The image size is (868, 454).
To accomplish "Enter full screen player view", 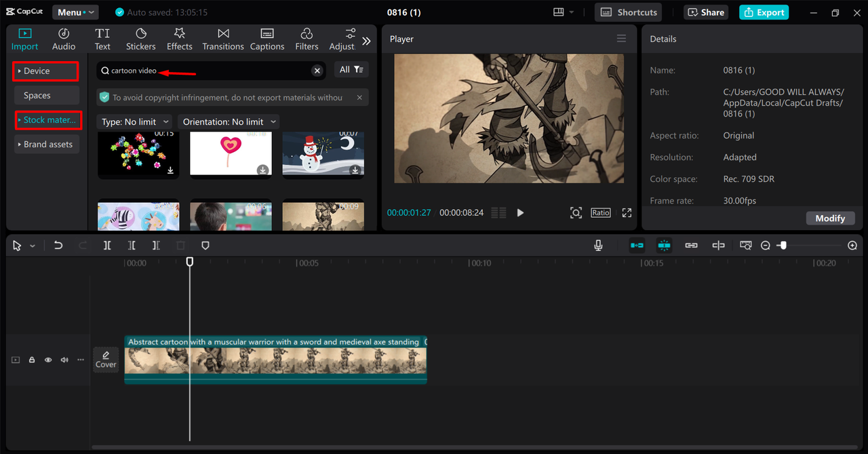I will 627,212.
